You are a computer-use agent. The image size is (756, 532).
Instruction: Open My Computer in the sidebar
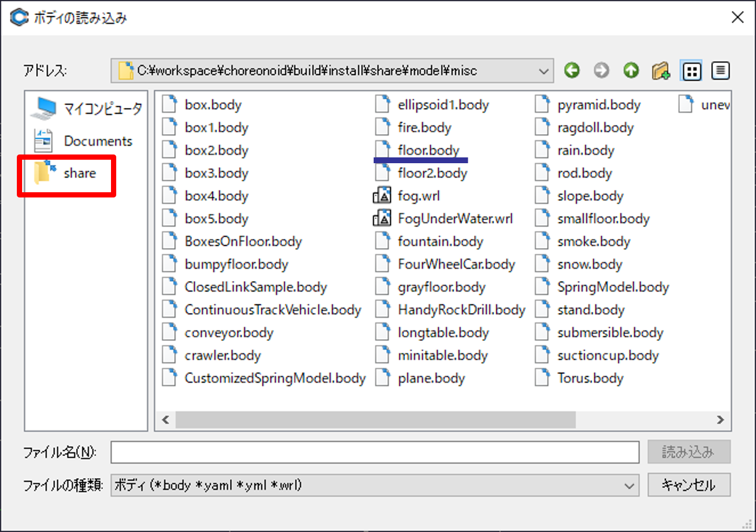click(86, 108)
